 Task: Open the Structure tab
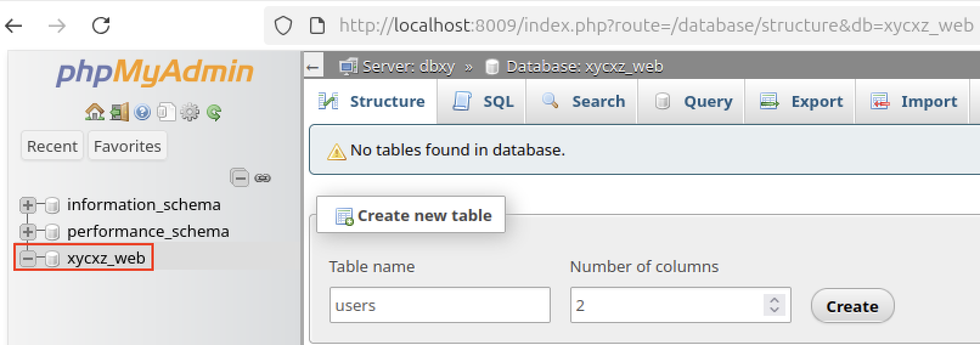[371, 101]
